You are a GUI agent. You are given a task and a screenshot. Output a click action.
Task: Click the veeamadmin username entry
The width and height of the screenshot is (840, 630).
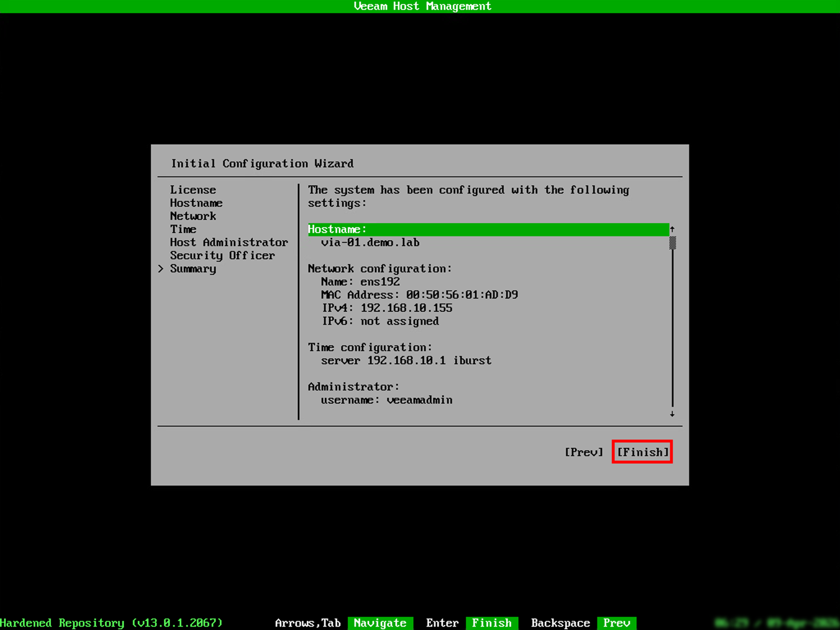point(387,400)
